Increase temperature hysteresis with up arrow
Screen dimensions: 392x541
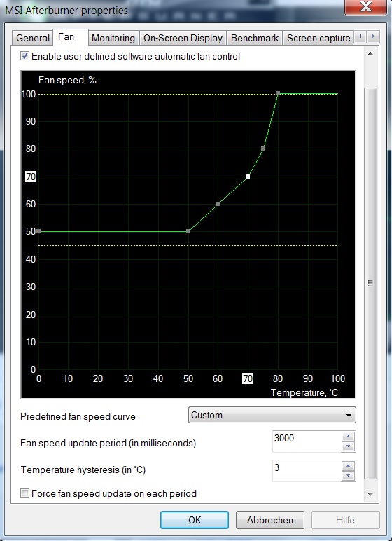(348, 466)
